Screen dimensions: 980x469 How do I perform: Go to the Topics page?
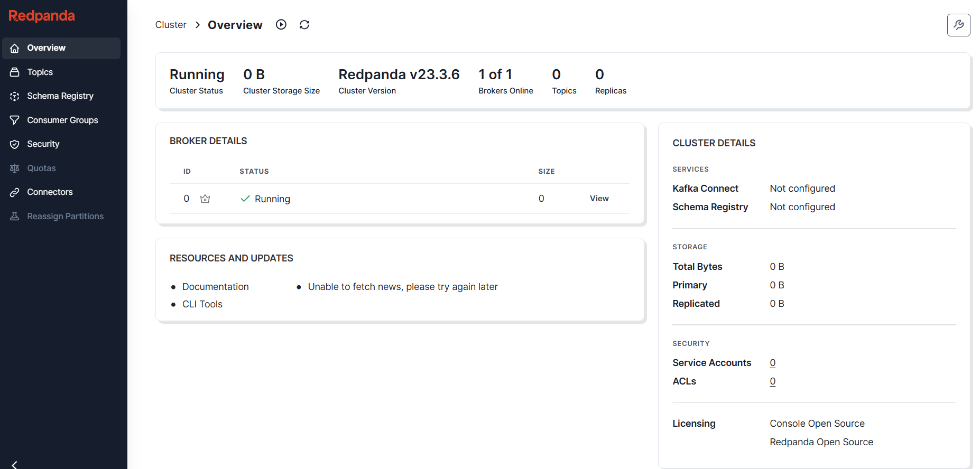pyautogui.click(x=61, y=72)
